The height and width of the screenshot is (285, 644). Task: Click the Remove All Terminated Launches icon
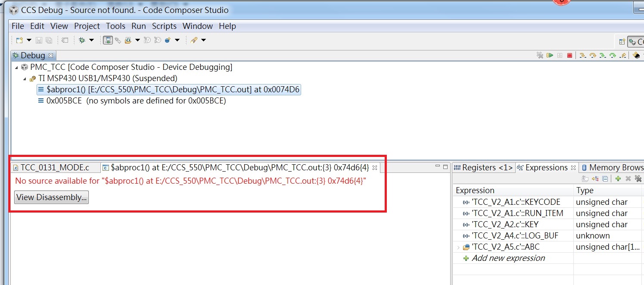coord(540,55)
